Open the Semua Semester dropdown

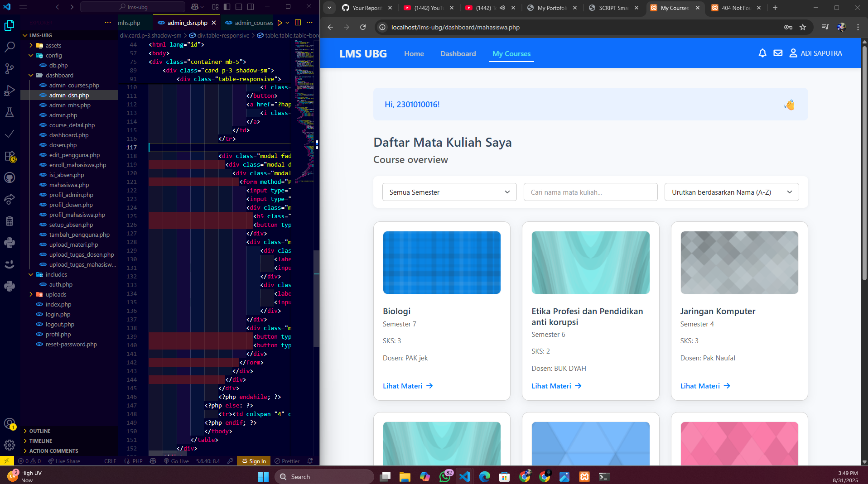pyautogui.click(x=449, y=192)
